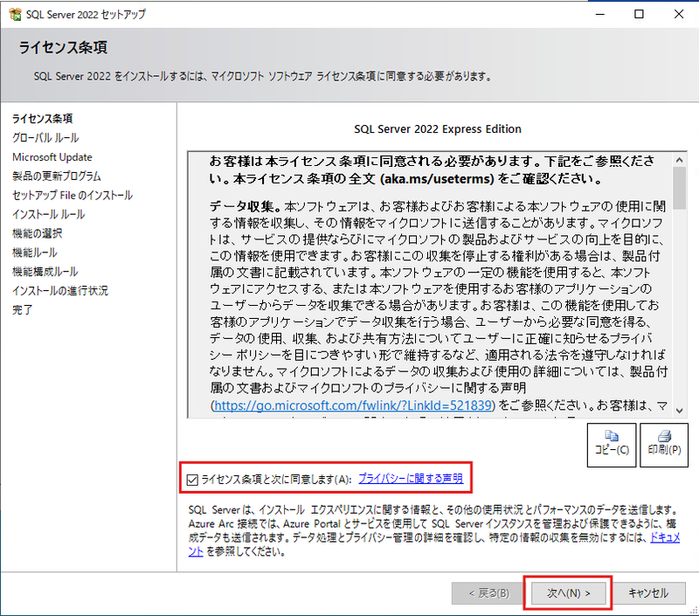Open the go.microsoft.com fwlink privacy URL
This screenshot has height=616, width=699.
pos(353,405)
